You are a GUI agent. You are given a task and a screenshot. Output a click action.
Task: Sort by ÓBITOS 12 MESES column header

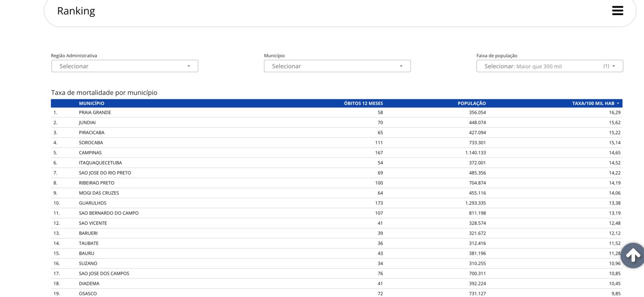[363, 103]
